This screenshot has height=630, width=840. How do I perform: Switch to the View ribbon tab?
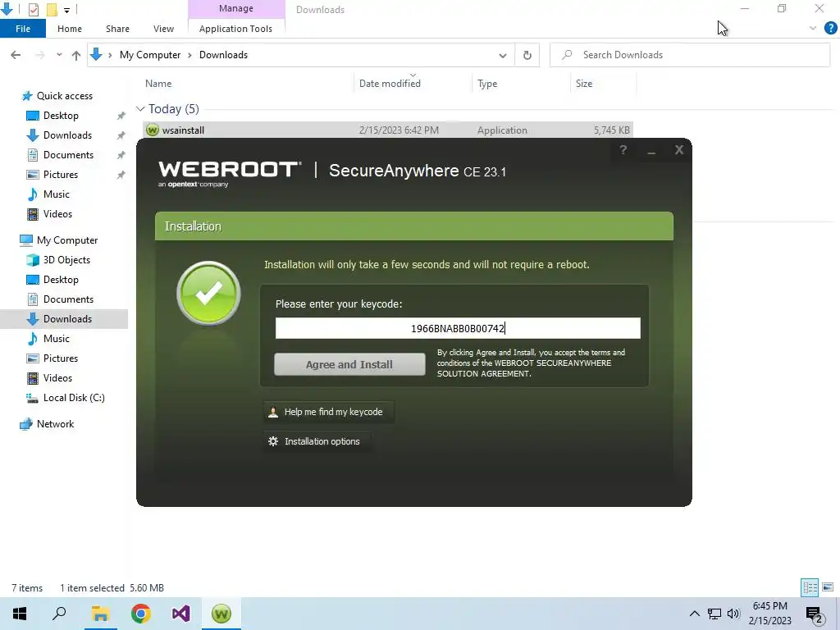coord(163,29)
